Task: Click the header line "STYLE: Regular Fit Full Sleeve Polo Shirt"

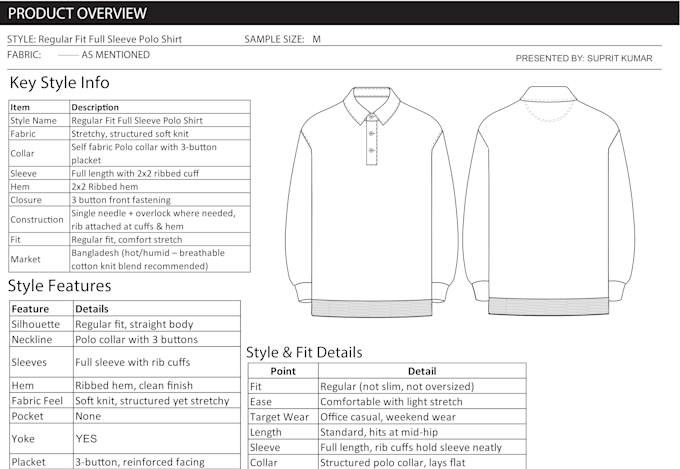Action: tap(95, 39)
